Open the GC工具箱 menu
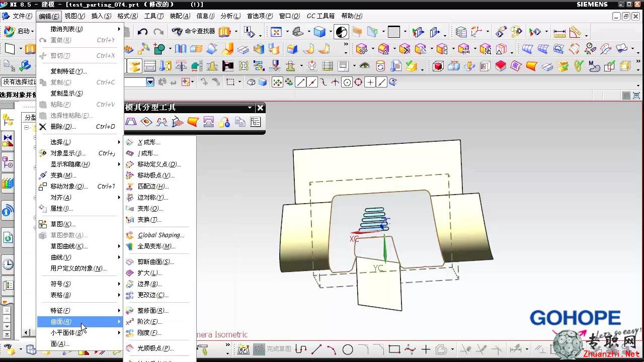Viewport: 644px width, 362px height. click(x=320, y=16)
